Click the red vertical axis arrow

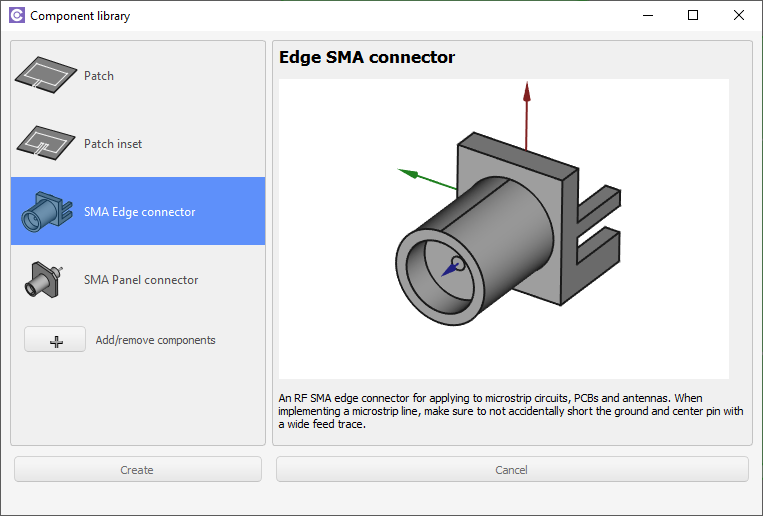click(527, 116)
